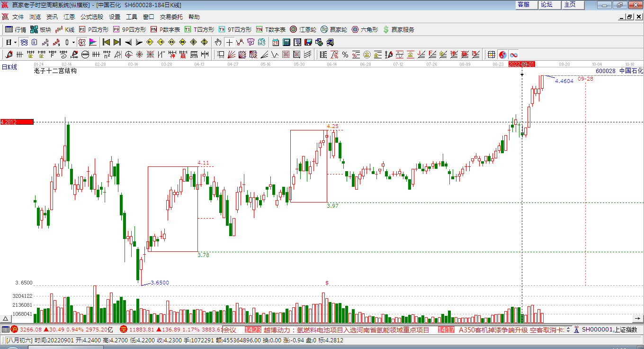This screenshot has height=349, width=644.
Task: Click the colored flag chart icon
Action: 93,42
